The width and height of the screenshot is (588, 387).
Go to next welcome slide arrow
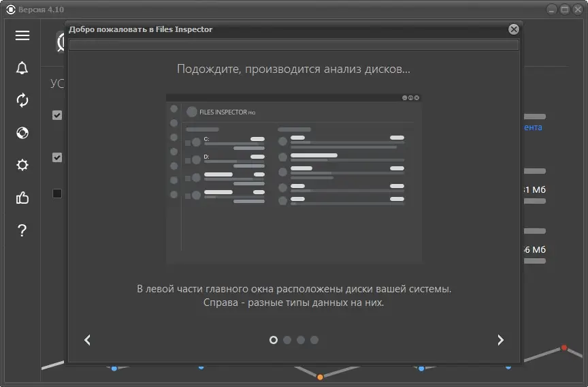(x=500, y=340)
